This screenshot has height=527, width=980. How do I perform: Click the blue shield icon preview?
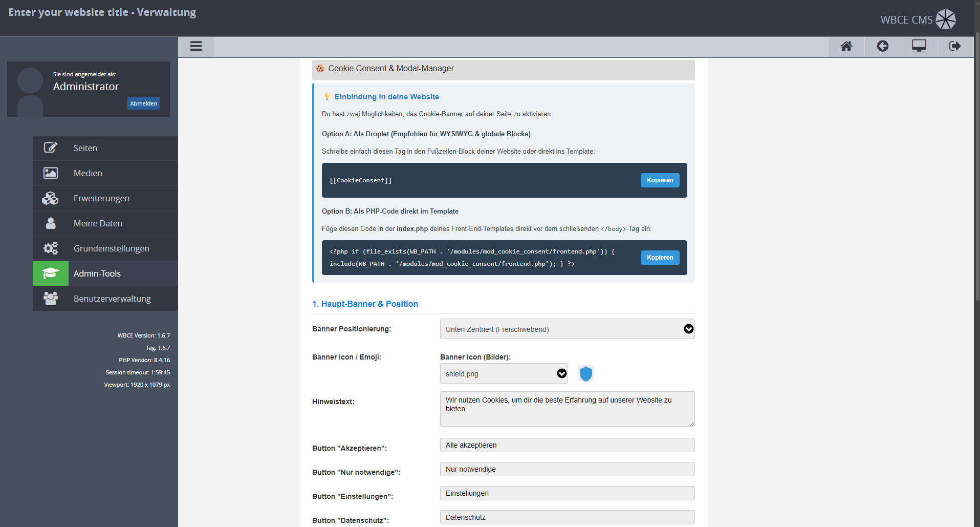coord(586,374)
